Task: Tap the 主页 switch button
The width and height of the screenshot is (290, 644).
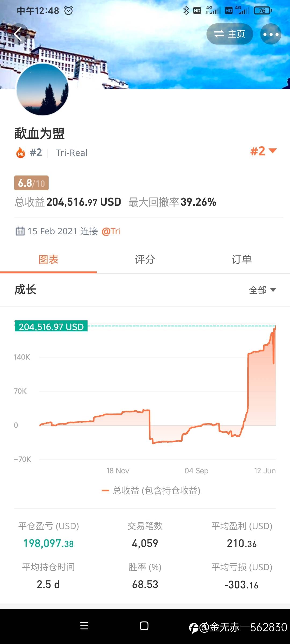Action: [x=230, y=34]
